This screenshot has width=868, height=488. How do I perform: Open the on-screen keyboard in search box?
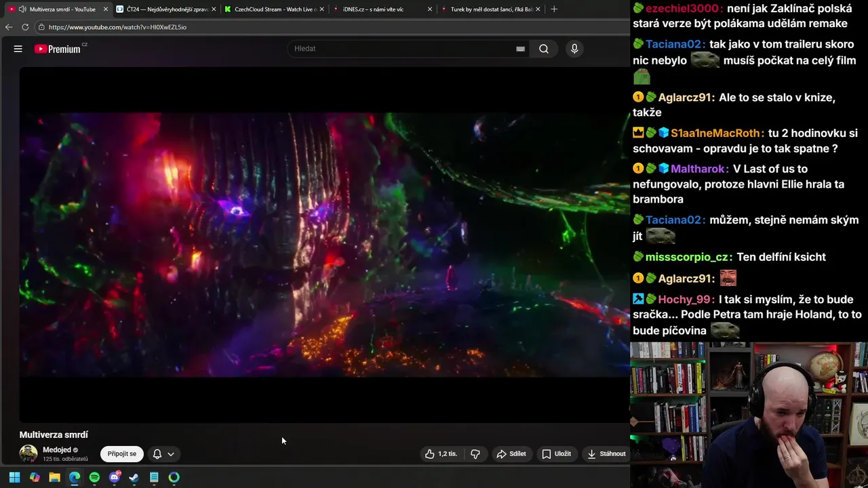(x=520, y=49)
